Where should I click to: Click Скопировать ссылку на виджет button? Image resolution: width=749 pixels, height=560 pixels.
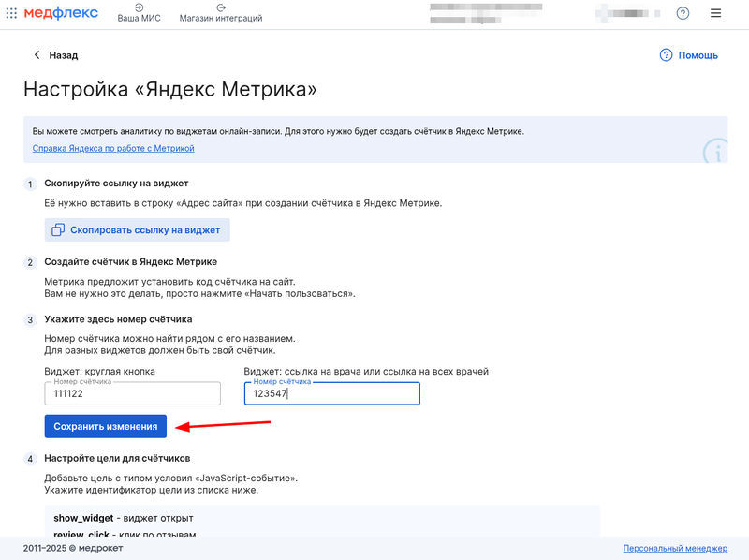[137, 229]
